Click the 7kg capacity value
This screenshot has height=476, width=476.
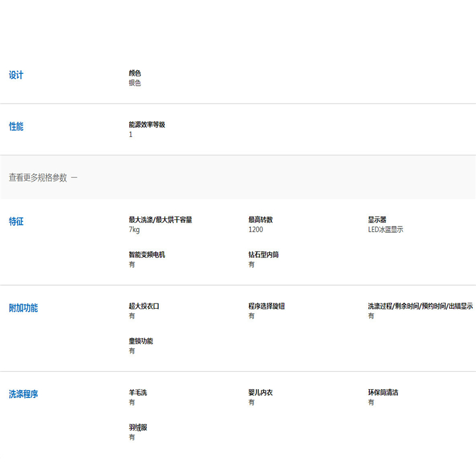pyautogui.click(x=134, y=230)
